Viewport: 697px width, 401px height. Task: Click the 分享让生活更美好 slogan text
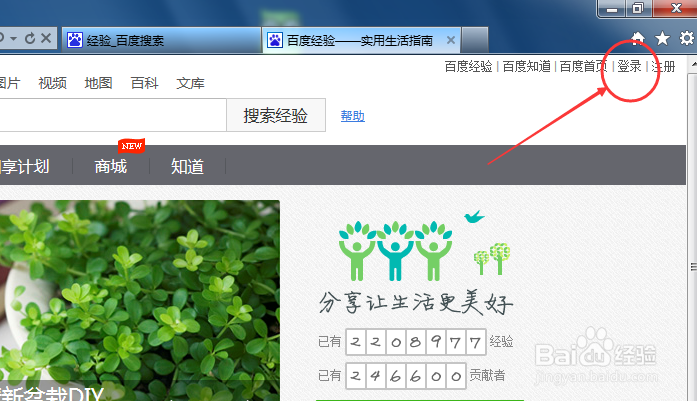tap(416, 303)
